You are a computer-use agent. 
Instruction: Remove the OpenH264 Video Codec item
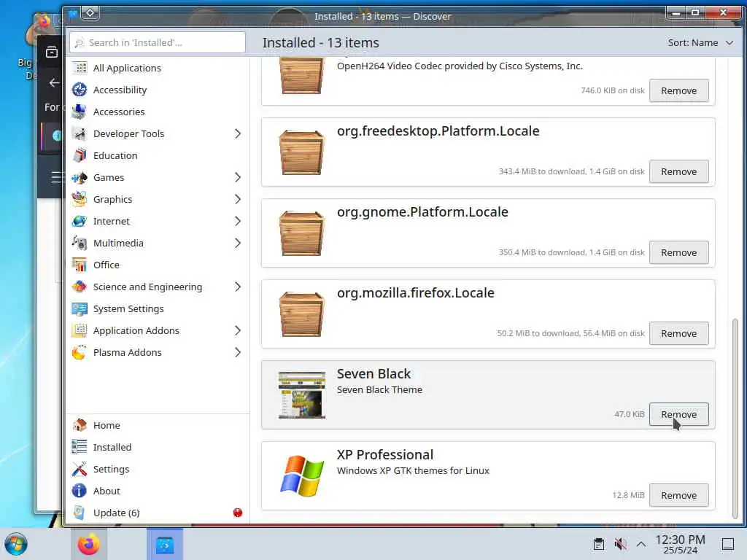[678, 90]
